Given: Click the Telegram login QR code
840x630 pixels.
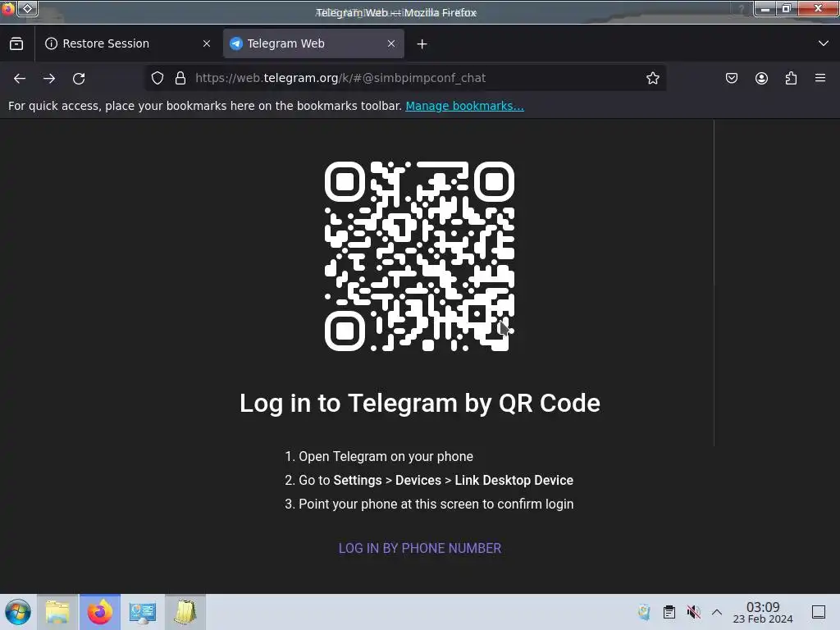Looking at the screenshot, I should click(x=419, y=256).
